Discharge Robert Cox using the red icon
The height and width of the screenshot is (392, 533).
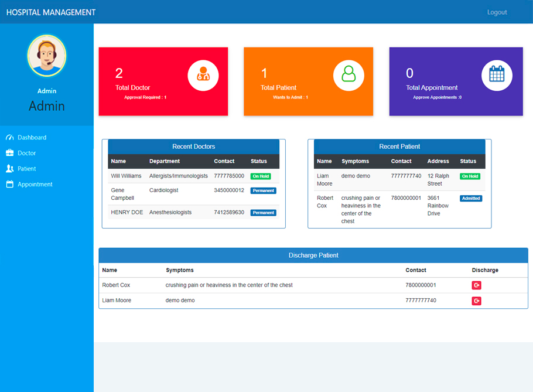[477, 285]
